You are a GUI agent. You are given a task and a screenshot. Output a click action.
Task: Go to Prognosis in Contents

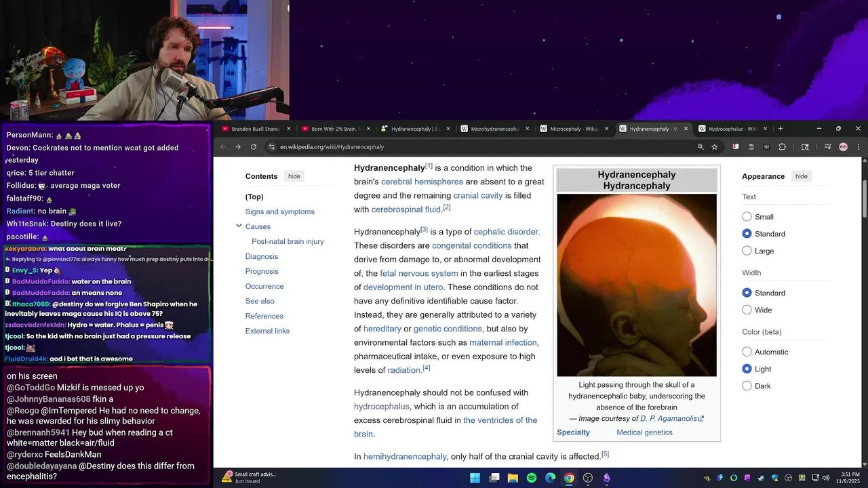pos(262,271)
